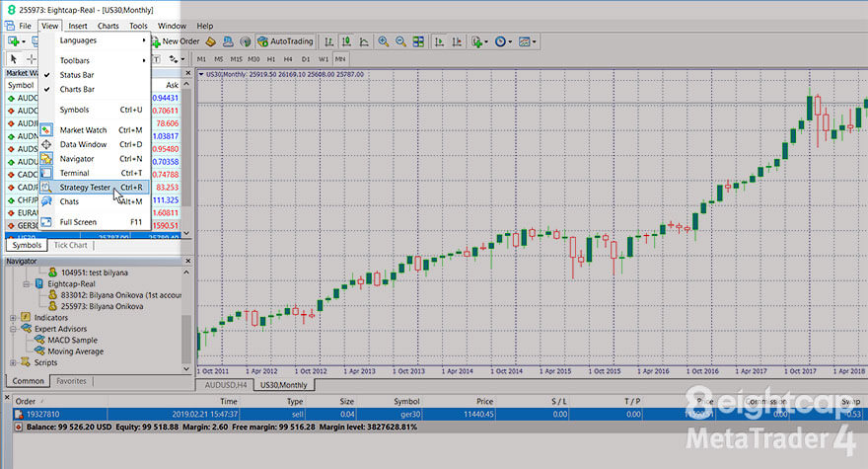Open the Insert menu

coord(78,26)
